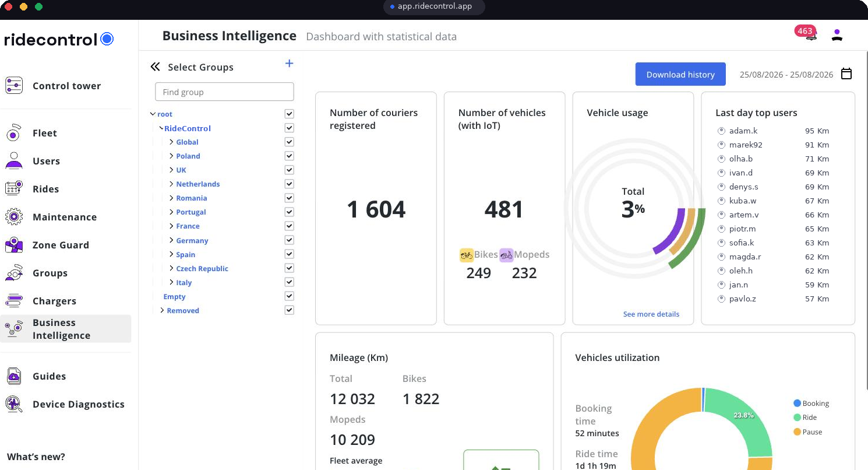The width and height of the screenshot is (868, 470).
Task: Open the Guides icon
Action: [x=13, y=376]
